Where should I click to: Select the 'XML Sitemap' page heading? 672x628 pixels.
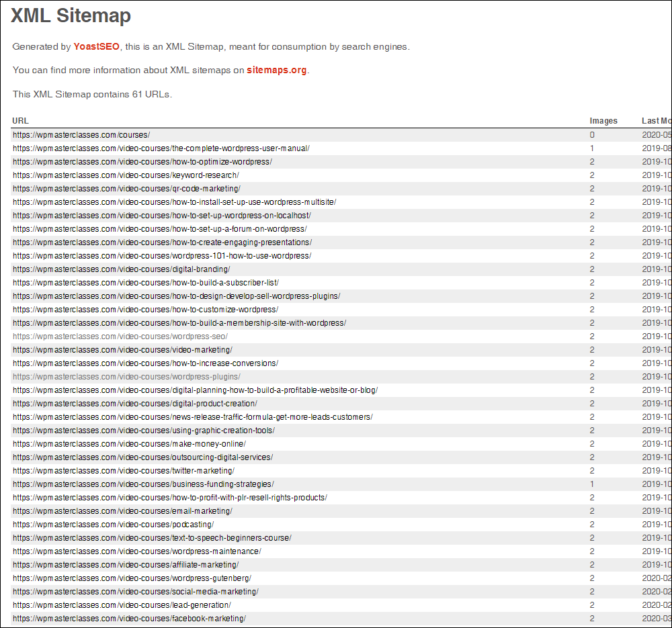[71, 16]
